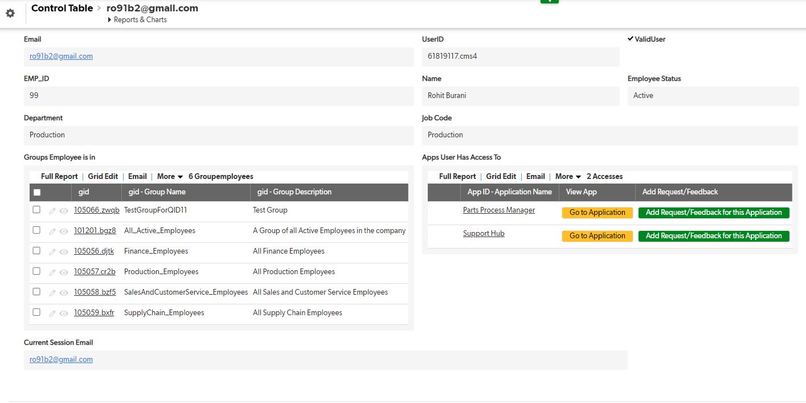The height and width of the screenshot is (403, 806).
Task: Click Go to Application for Parts Process Manager
Action: [597, 213]
